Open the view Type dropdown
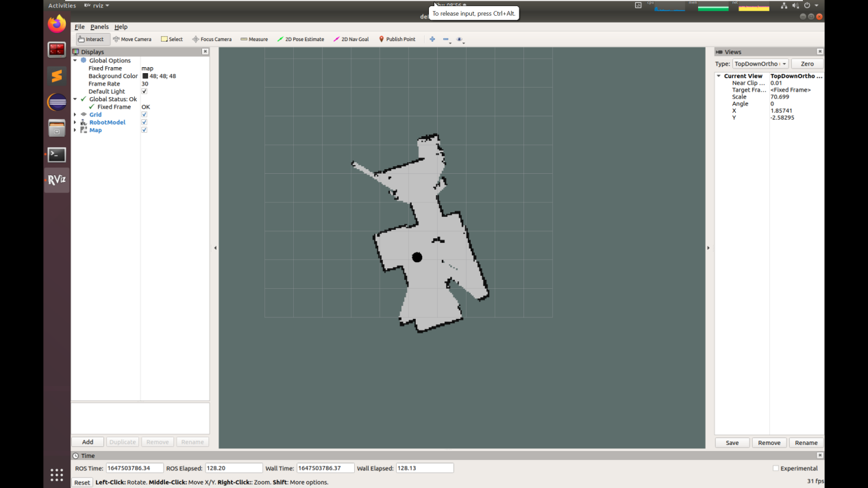Image resolution: width=868 pixels, height=488 pixels. (x=760, y=64)
